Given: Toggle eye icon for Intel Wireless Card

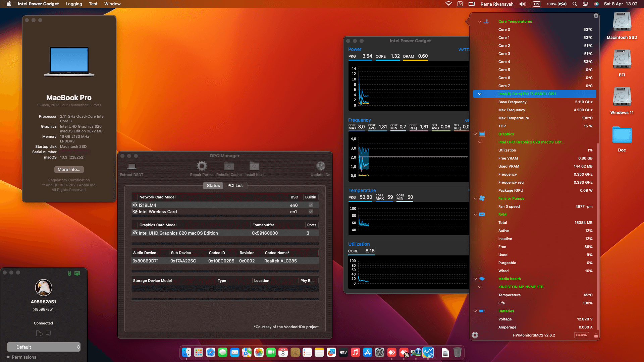Looking at the screenshot, I should [135, 212].
